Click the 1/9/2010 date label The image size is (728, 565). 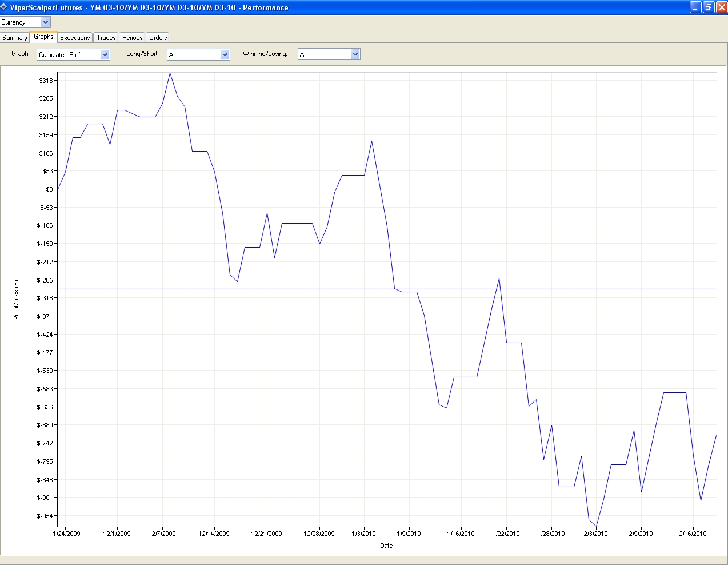[409, 534]
